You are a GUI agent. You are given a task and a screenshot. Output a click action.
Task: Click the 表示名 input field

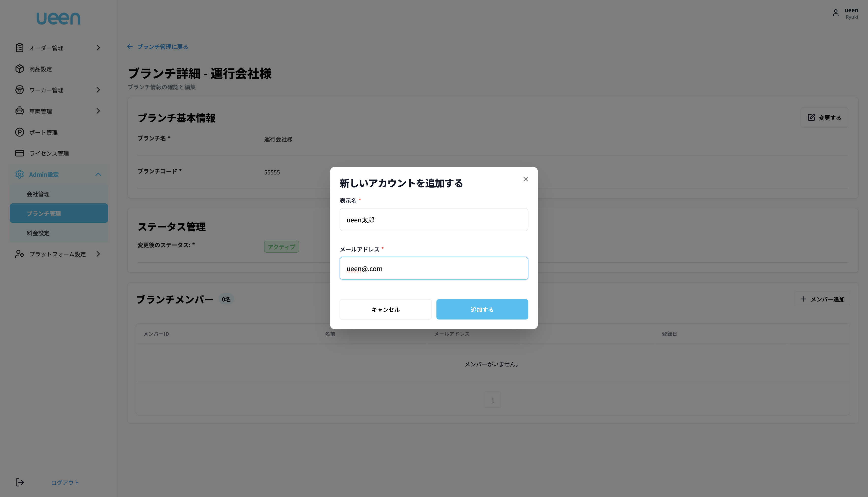433,220
